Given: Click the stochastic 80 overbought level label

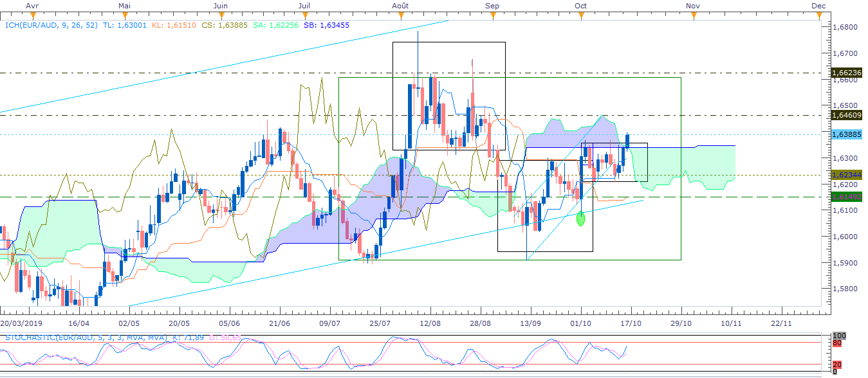Looking at the screenshot, I should [836, 343].
